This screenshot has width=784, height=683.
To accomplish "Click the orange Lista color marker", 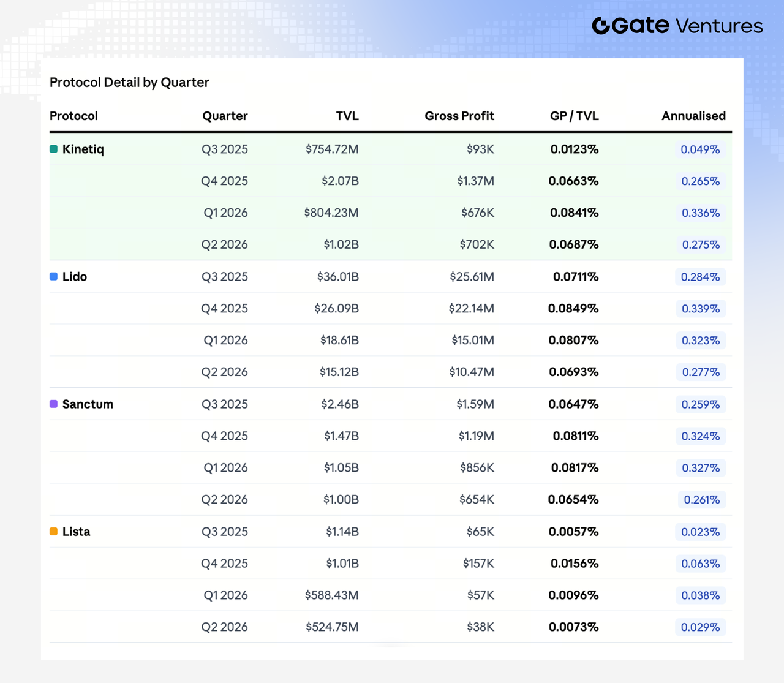I will [x=53, y=531].
